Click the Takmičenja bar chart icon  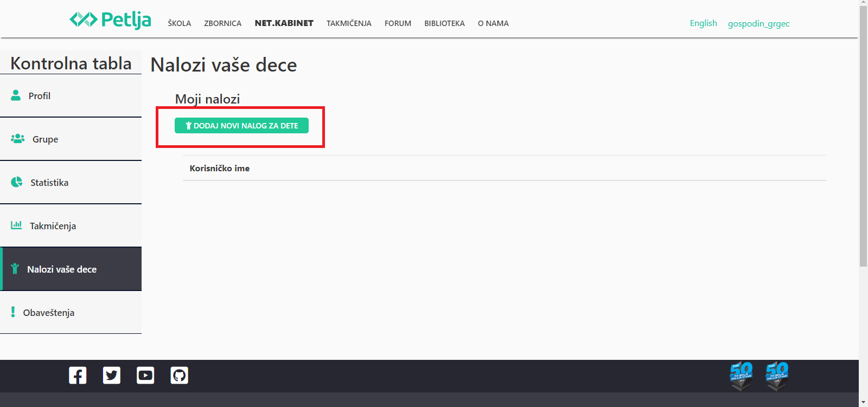16,225
